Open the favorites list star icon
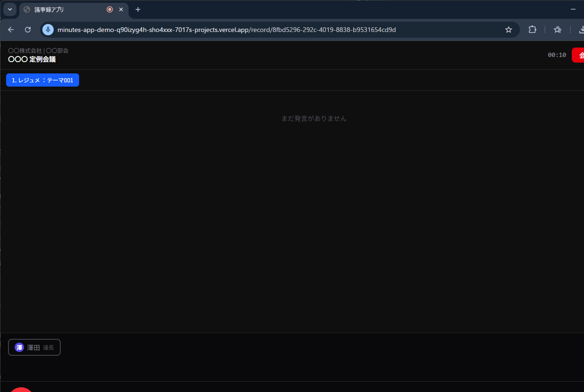The width and height of the screenshot is (584, 392). pyautogui.click(x=558, y=30)
